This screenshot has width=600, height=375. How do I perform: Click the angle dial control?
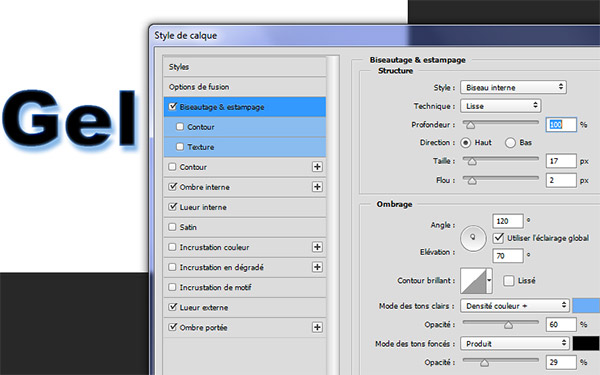(x=473, y=238)
